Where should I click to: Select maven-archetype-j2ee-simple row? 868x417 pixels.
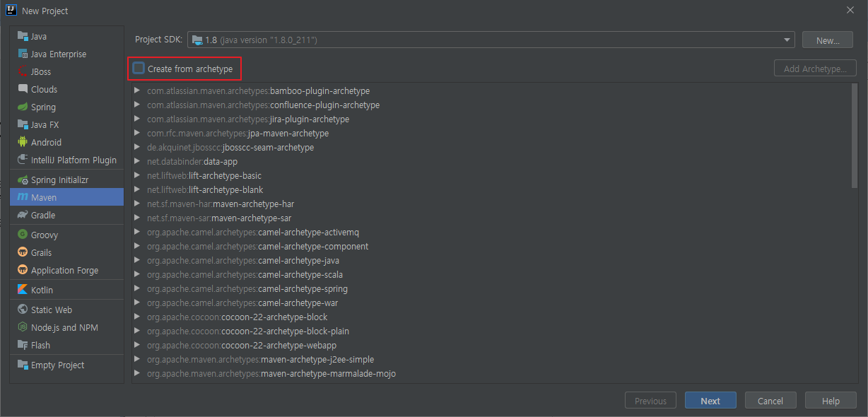(491, 359)
